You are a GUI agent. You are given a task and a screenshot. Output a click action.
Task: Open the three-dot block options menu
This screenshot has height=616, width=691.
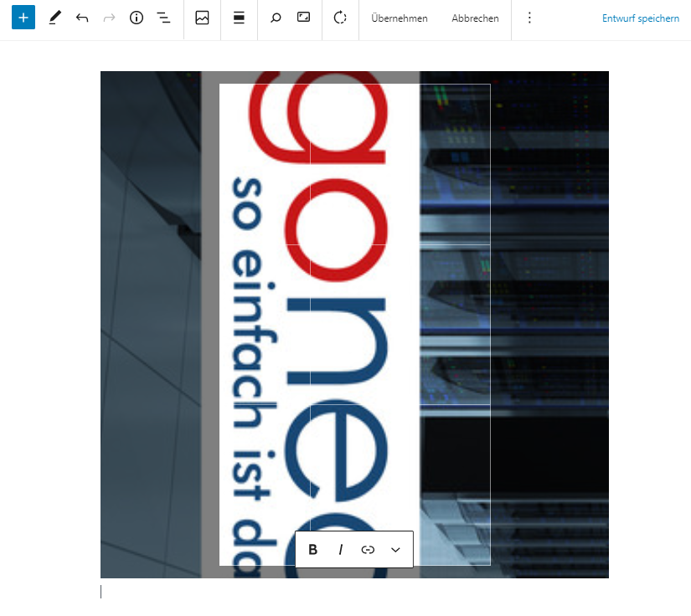coord(529,18)
